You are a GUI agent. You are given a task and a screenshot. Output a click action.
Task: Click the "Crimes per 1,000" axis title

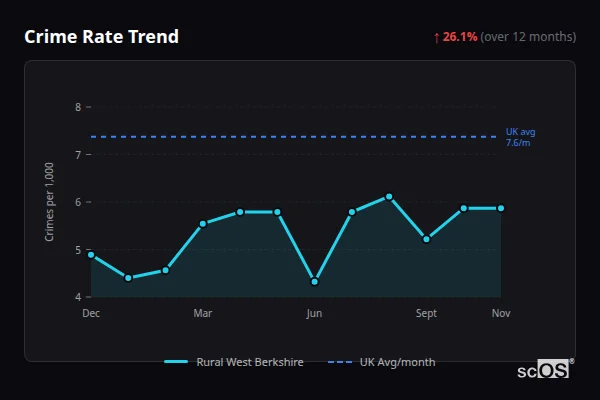[49, 202]
